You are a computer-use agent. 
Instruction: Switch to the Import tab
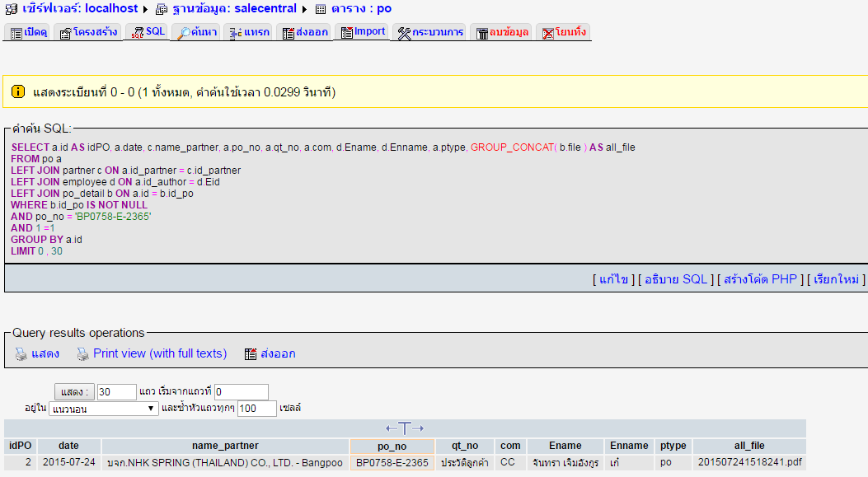pos(363,31)
